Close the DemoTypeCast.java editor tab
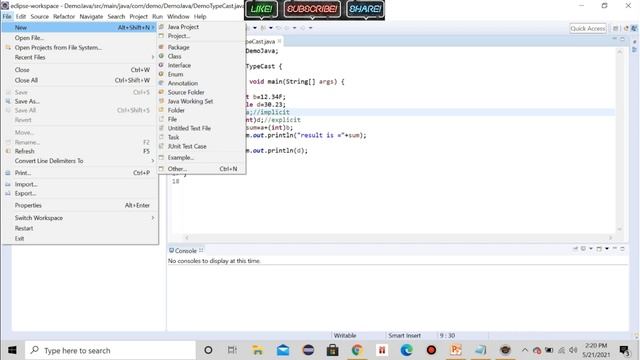The image size is (640, 360). tap(279, 41)
